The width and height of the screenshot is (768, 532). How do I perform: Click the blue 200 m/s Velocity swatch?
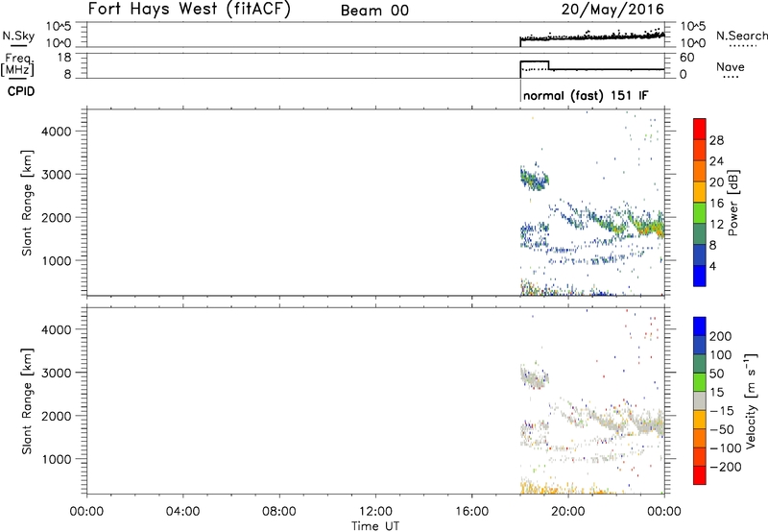coord(700,326)
